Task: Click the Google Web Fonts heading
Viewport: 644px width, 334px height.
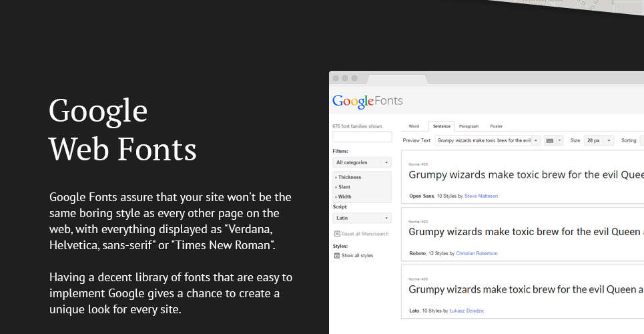Action: [x=123, y=130]
